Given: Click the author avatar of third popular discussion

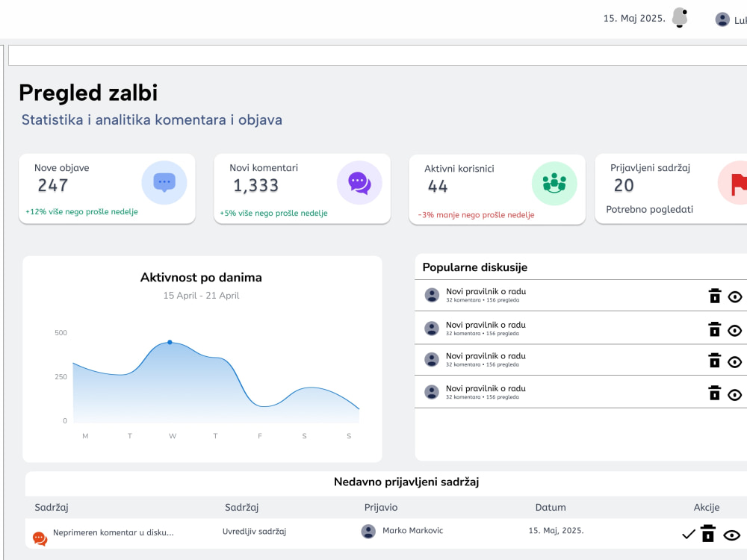Looking at the screenshot, I should click(x=432, y=360).
